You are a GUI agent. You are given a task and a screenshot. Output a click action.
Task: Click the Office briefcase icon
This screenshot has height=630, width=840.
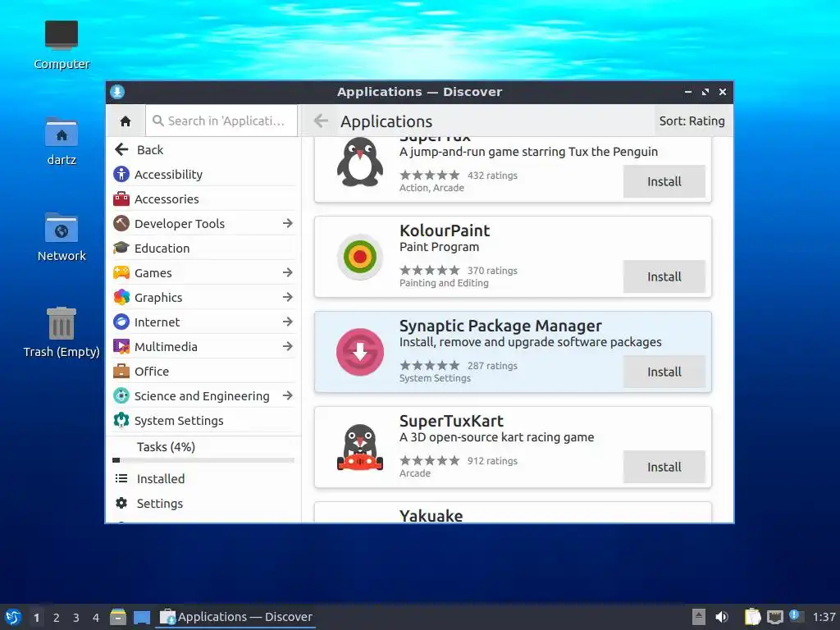point(121,372)
